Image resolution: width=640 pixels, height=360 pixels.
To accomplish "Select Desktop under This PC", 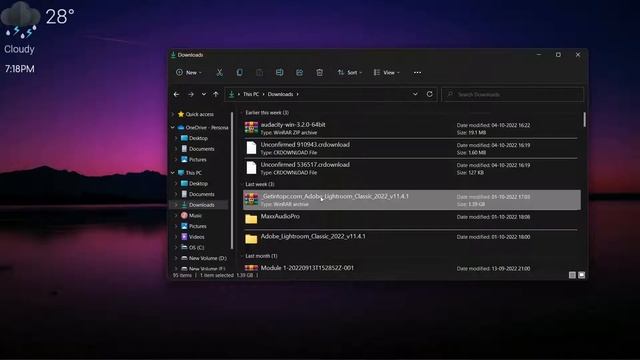I will coord(198,183).
